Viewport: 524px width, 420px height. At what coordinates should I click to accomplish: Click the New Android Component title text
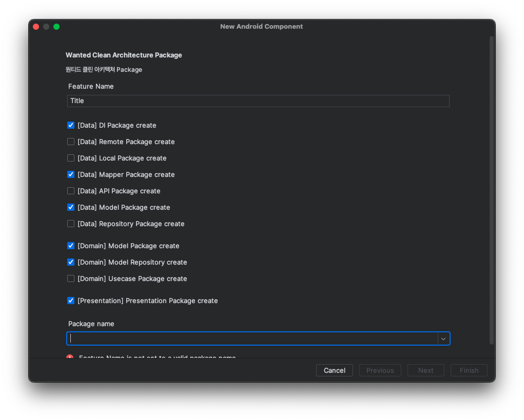262,26
